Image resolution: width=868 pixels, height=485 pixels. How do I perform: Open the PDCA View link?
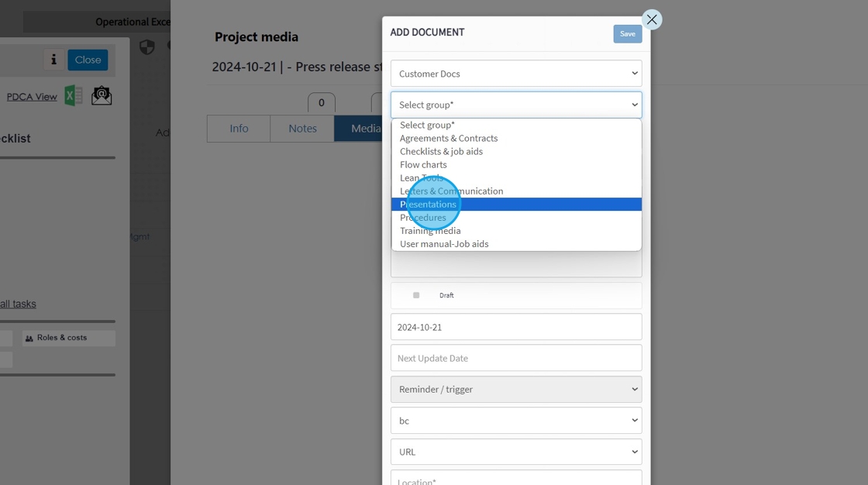(x=32, y=97)
